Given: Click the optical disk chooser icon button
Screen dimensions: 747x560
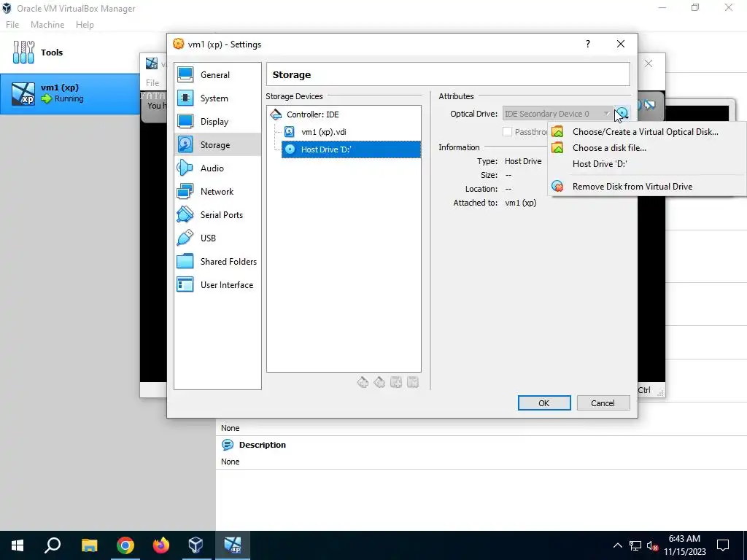Looking at the screenshot, I should point(622,114).
